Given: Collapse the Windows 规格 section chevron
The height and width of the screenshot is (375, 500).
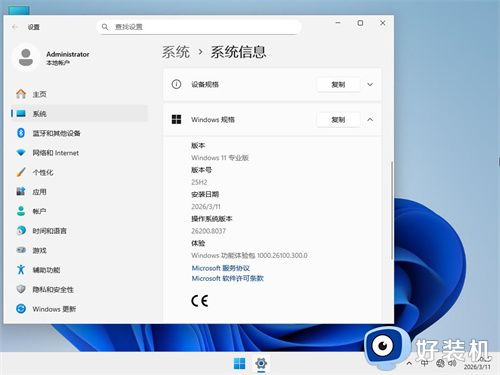Looking at the screenshot, I should [x=370, y=120].
